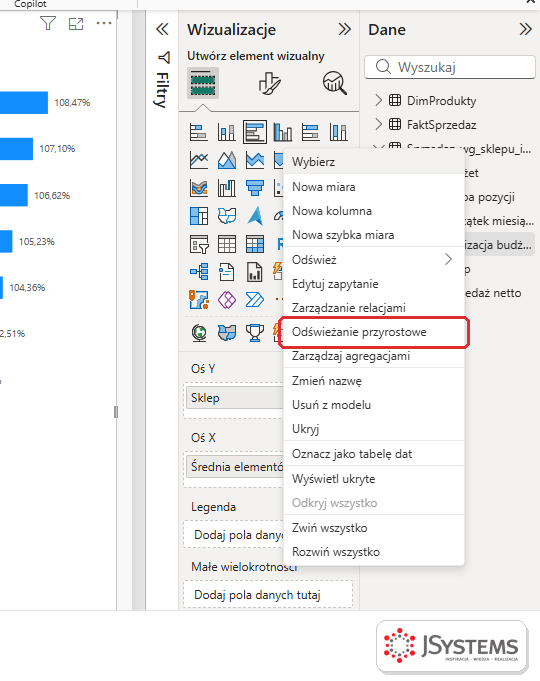540x681 pixels.
Task: Choose the Azure Maps visual
Action: [x=255, y=216]
